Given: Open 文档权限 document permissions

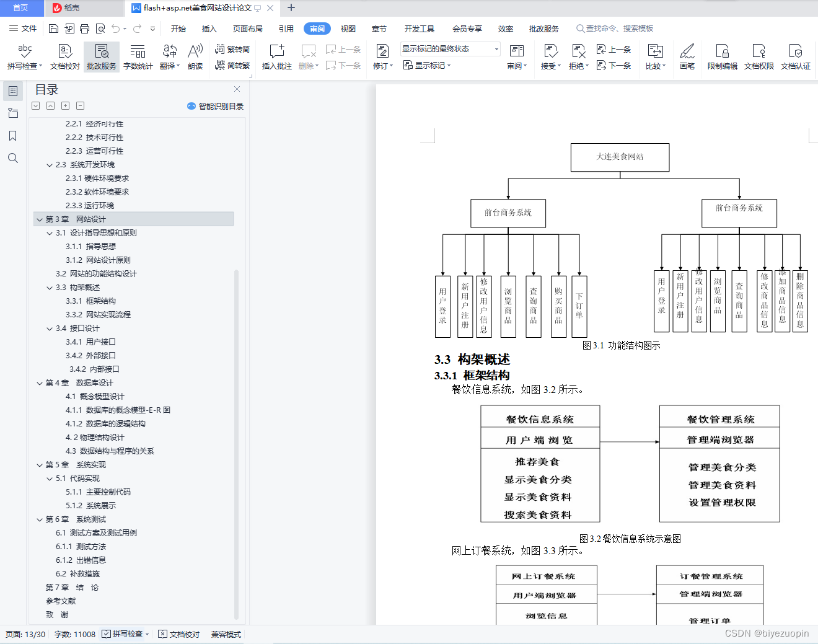Looking at the screenshot, I should click(759, 56).
